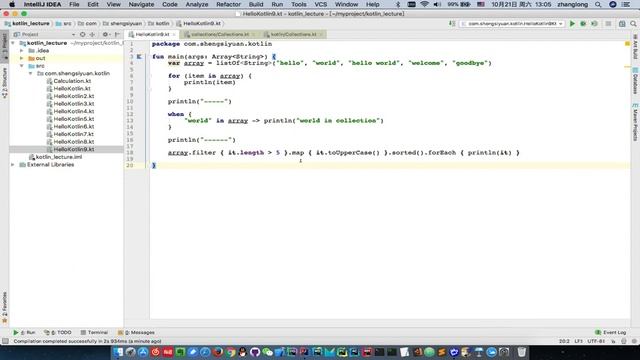
Task: Click the kotlin_lecture breadcrumb
Action: pos(27,24)
